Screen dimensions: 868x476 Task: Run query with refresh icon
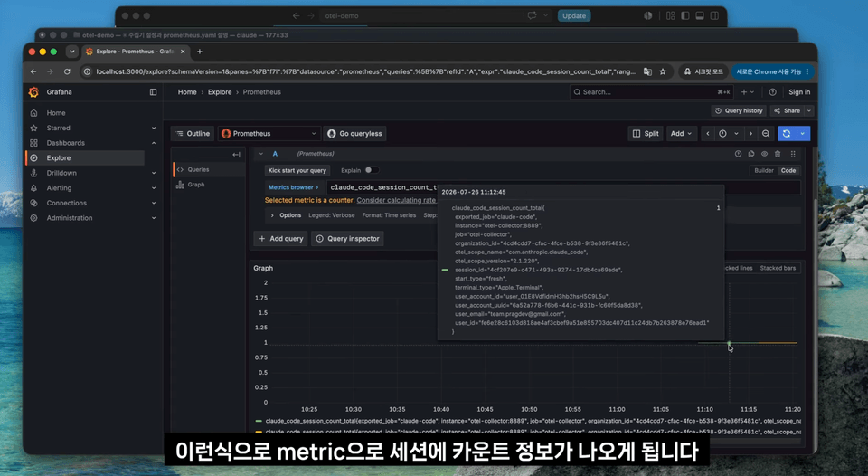click(787, 134)
